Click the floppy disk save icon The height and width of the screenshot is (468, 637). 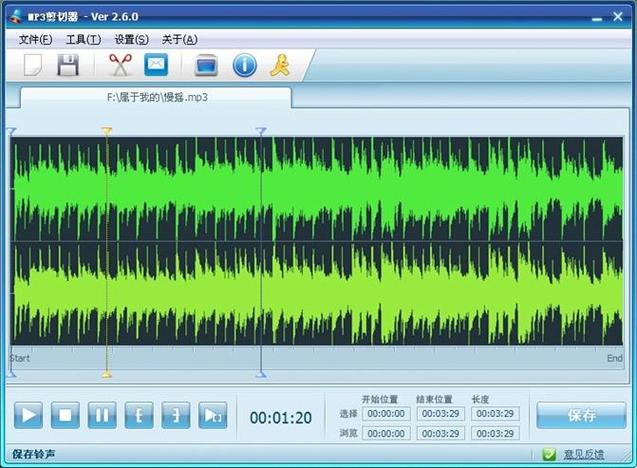point(68,65)
